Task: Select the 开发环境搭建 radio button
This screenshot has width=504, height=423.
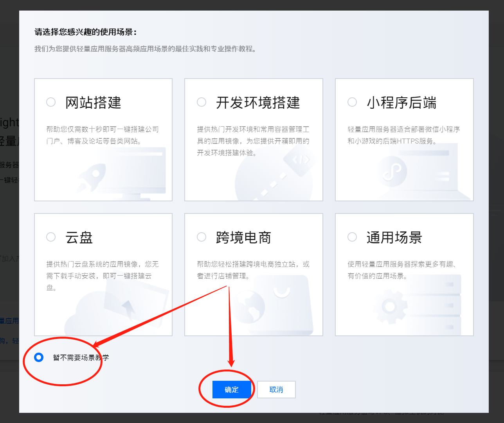Action: point(202,102)
